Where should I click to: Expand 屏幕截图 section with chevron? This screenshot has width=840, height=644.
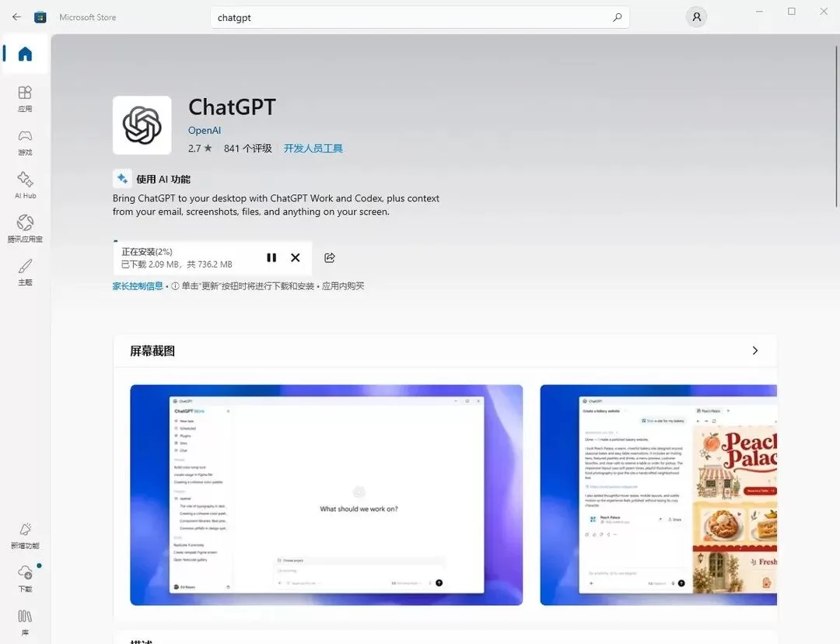[x=754, y=351]
